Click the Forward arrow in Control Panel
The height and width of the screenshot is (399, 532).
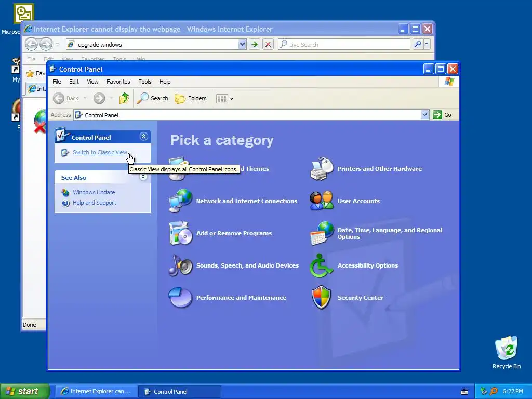click(x=99, y=98)
